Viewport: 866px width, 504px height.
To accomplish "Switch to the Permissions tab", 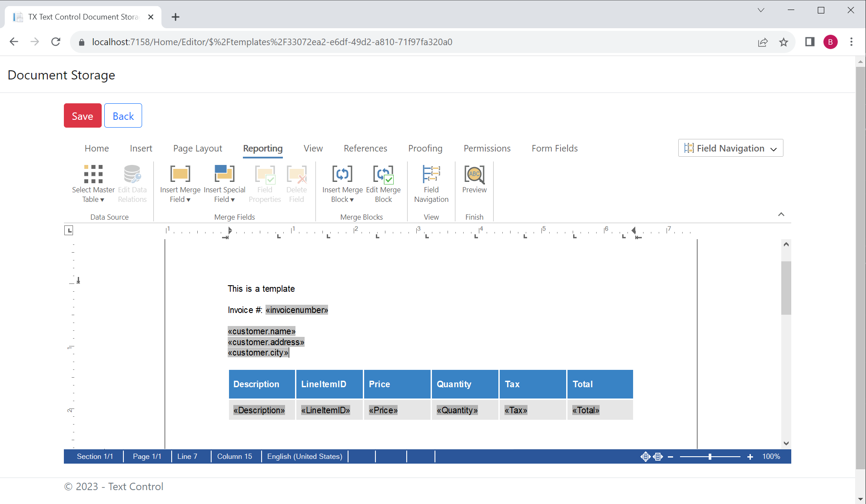I will [x=487, y=148].
